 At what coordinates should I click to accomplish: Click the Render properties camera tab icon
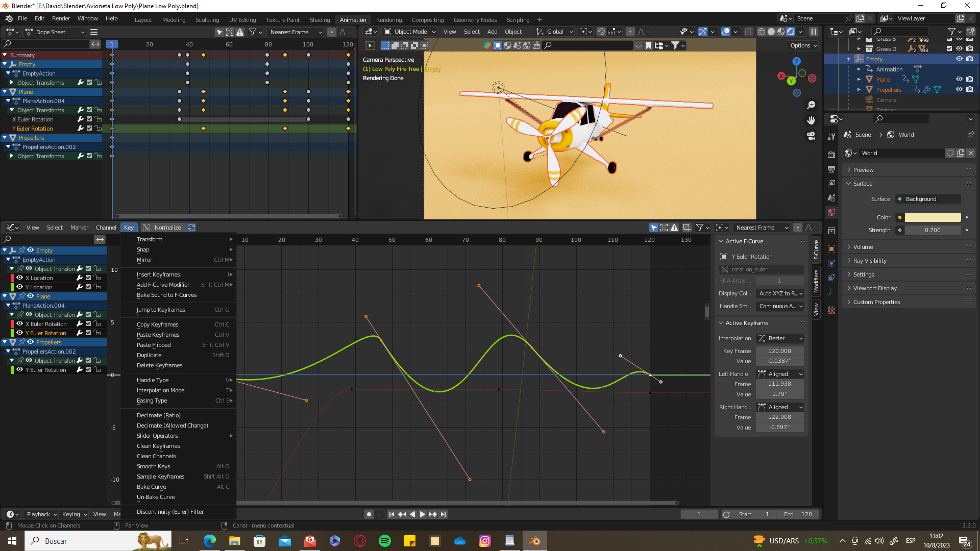pos(831,155)
